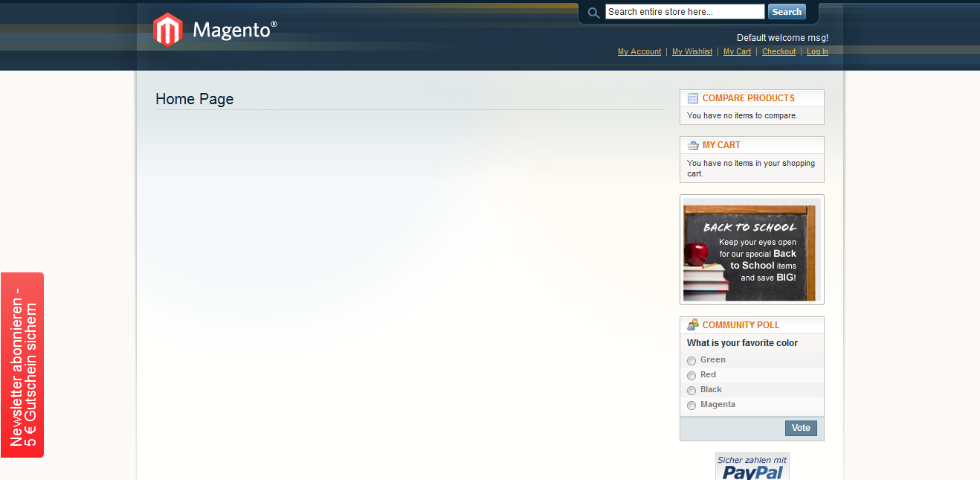Screen dimensions: 980x480
Task: Open the My Wishlist link
Action: pyautogui.click(x=692, y=52)
